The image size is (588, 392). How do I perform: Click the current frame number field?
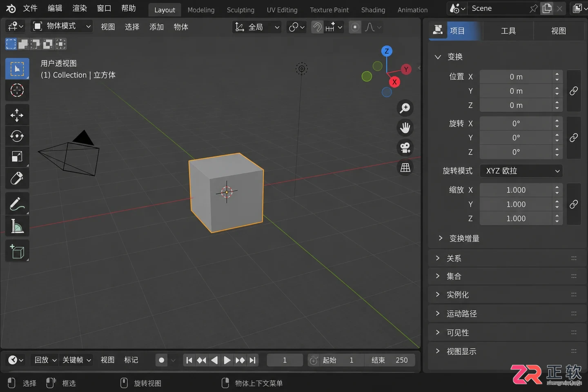coord(285,360)
